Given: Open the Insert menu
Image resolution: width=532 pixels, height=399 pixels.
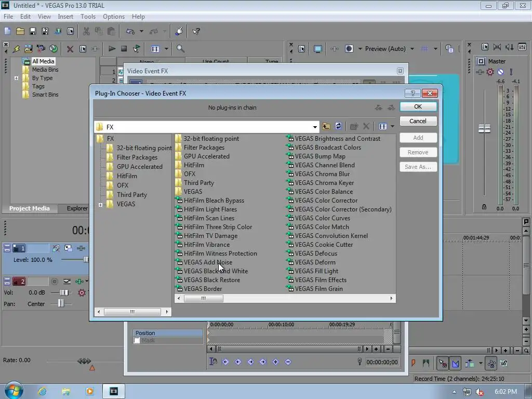Looking at the screenshot, I should 65,16.
